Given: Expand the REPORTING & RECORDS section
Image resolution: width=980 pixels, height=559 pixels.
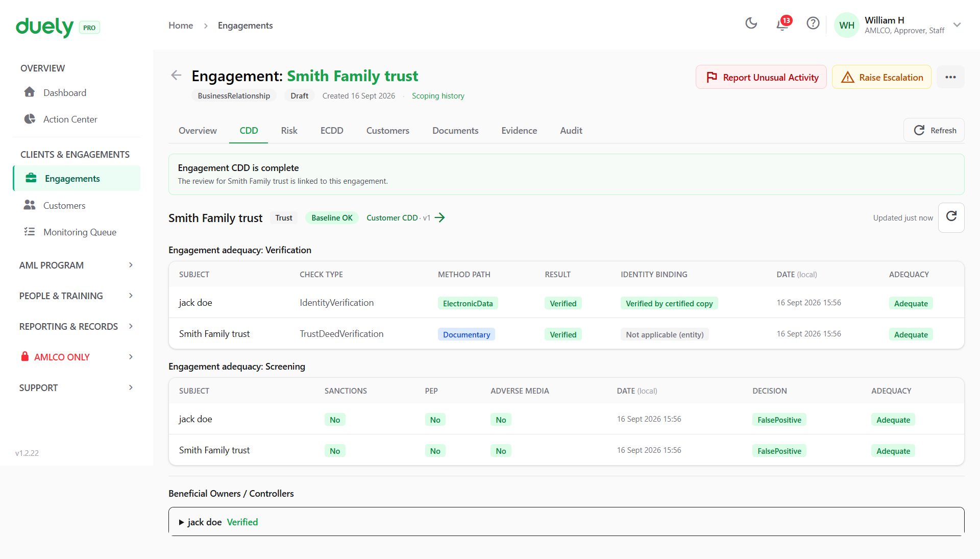Looking at the screenshot, I should [x=77, y=326].
